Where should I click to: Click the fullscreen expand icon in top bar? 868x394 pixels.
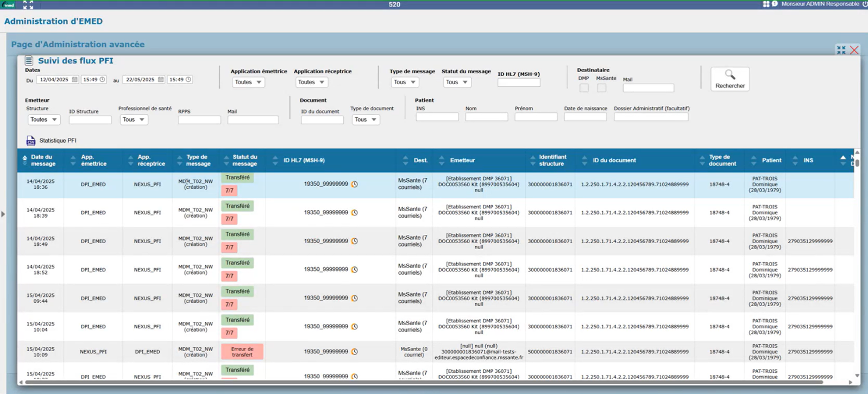click(28, 5)
